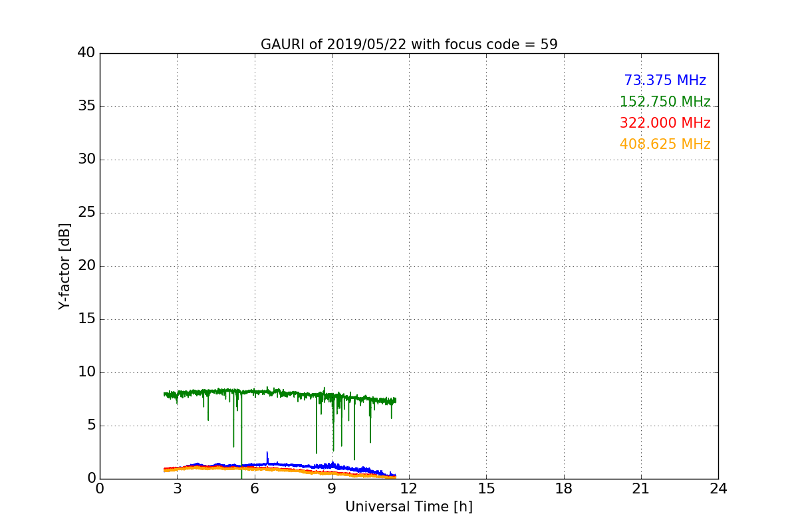Click the x-axis tick label 3
This screenshot has width=798, height=532.
coord(177,489)
